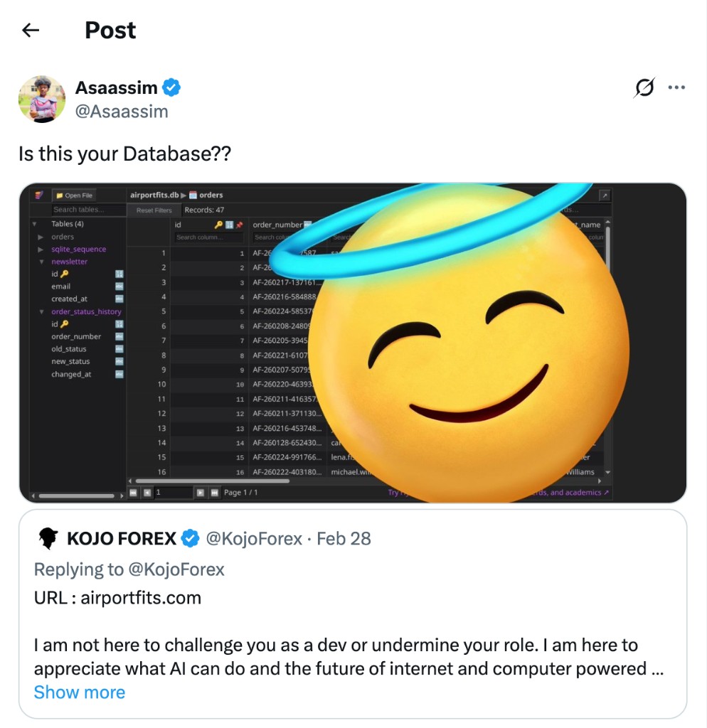Click the verified badge beside Asaassim
707x728 pixels.
(x=171, y=87)
